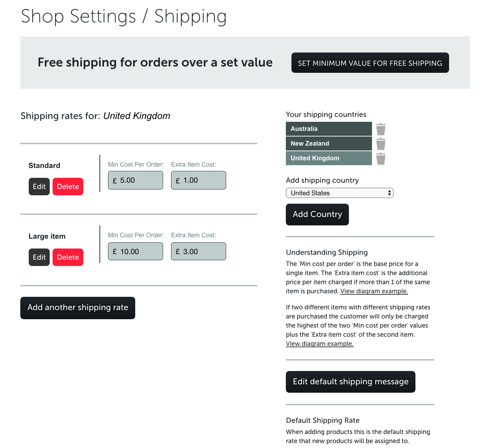Screen dimensions: 482x448
Task: Choose United Kingdom in shipping countries list
Action: point(329,158)
